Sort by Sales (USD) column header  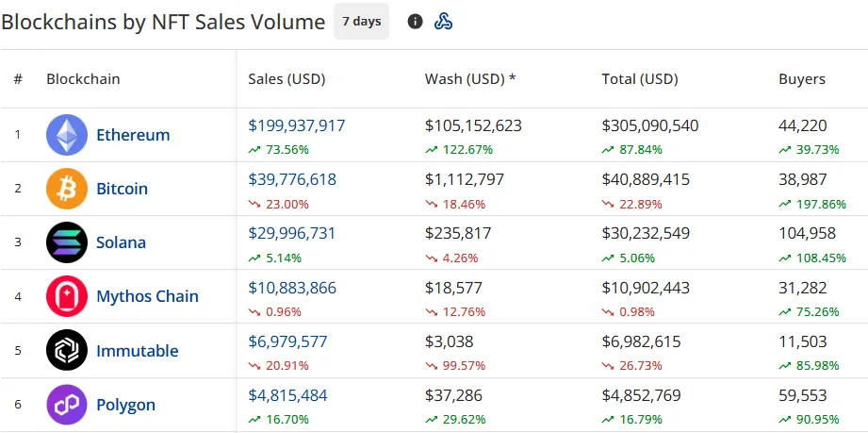tap(287, 79)
